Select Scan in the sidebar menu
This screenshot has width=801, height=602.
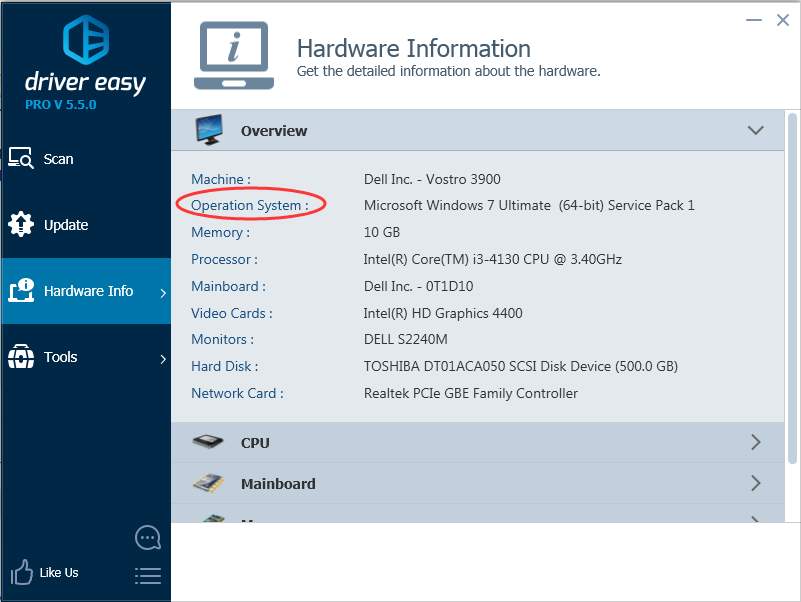(58, 159)
